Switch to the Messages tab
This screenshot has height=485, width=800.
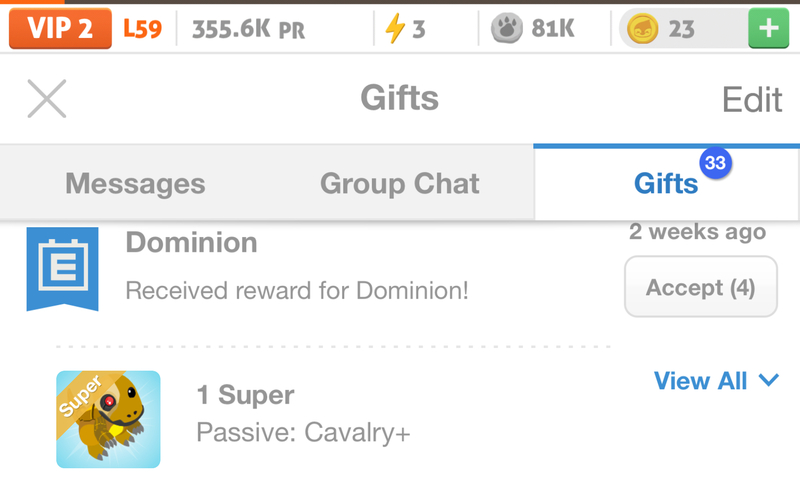click(x=135, y=184)
